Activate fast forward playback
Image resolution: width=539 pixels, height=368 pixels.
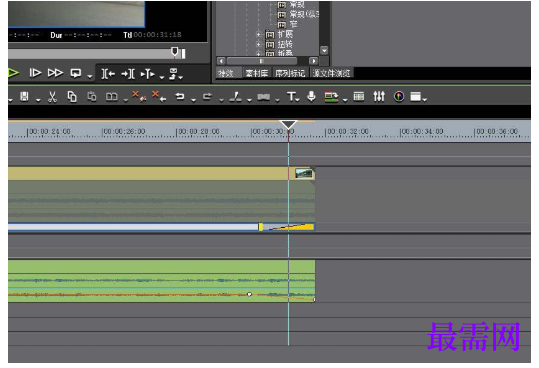[x=55, y=73]
